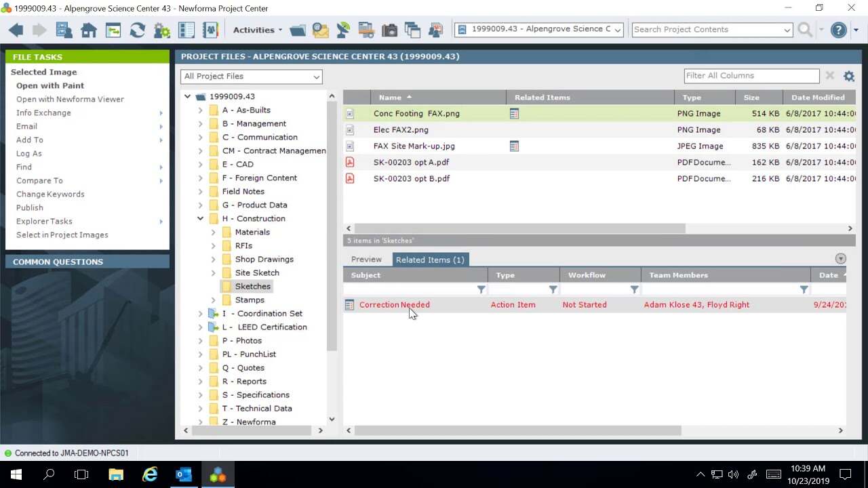Select the RFIs folder
This screenshot has height=488, width=868.
coord(243,245)
